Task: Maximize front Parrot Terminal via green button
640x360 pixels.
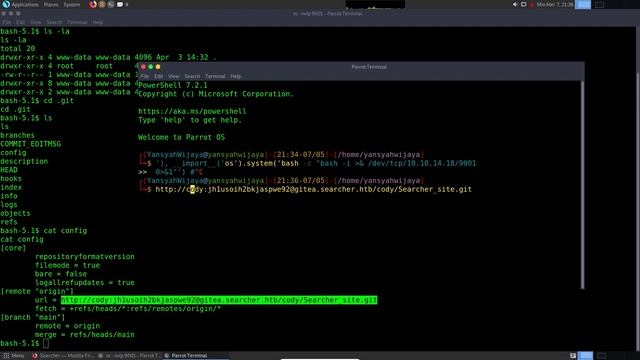Action: tap(151, 67)
